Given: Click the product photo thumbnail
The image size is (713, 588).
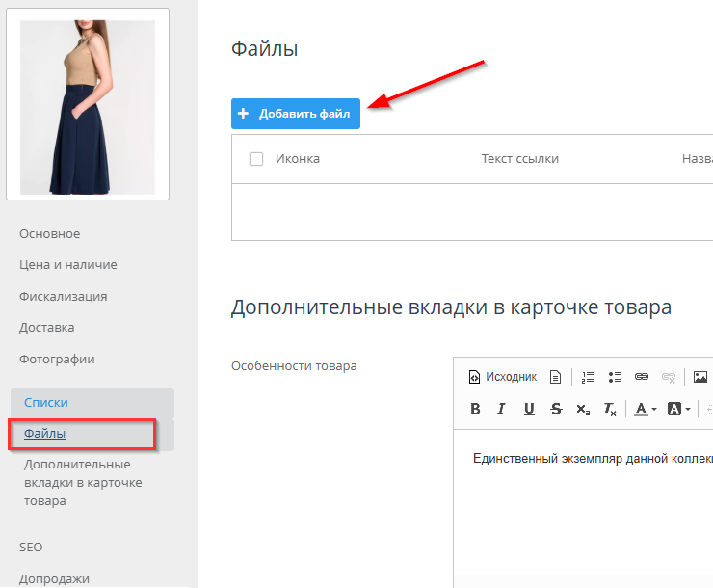Looking at the screenshot, I should 88,104.
